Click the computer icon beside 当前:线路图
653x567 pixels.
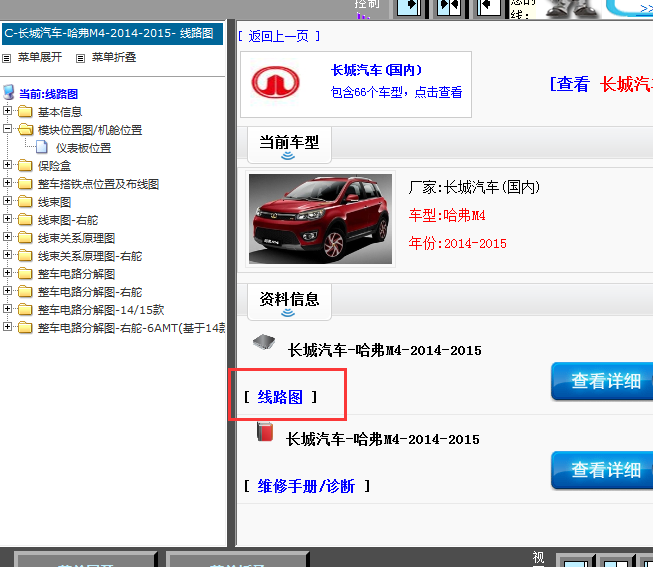coord(9,92)
